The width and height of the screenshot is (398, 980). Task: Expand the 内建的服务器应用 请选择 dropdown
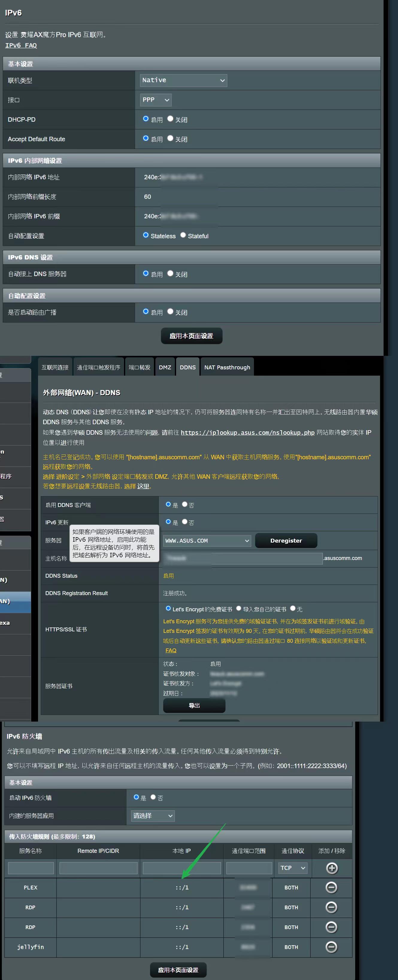click(152, 816)
